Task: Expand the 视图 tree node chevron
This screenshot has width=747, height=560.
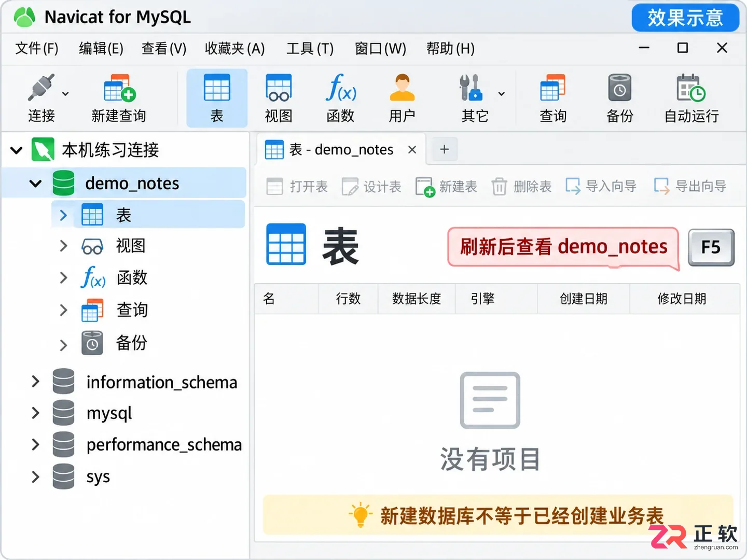Action: coord(63,246)
